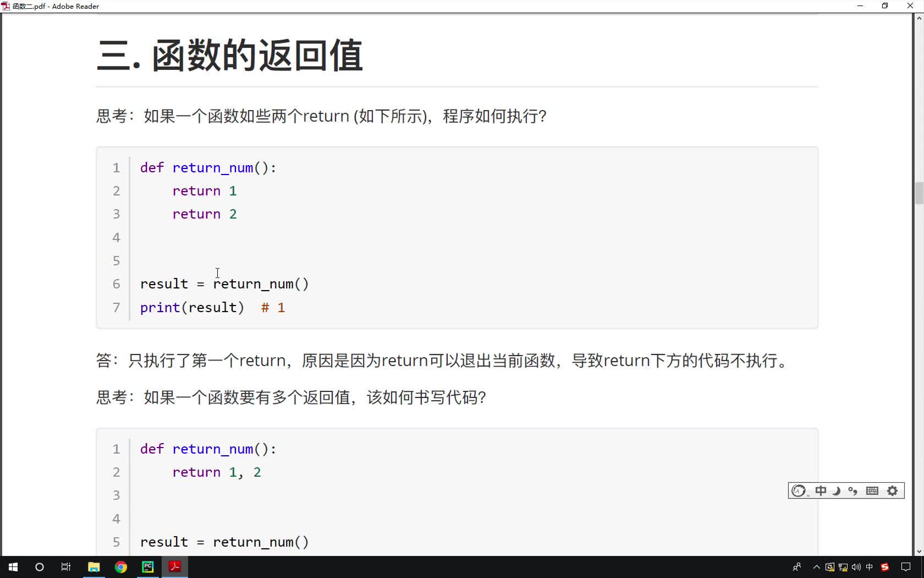Click the Adobe Reader title bar PDF icon
This screenshot has height=578, width=924.
[5, 7]
